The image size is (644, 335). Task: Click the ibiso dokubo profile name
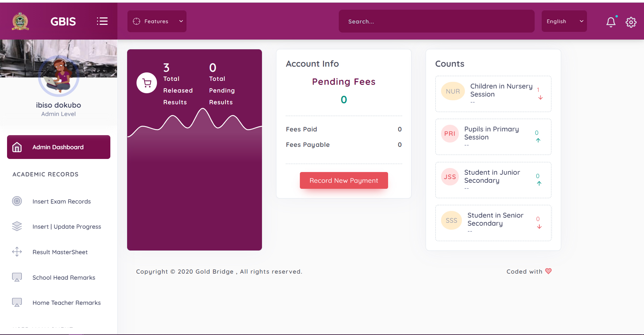pyautogui.click(x=58, y=105)
